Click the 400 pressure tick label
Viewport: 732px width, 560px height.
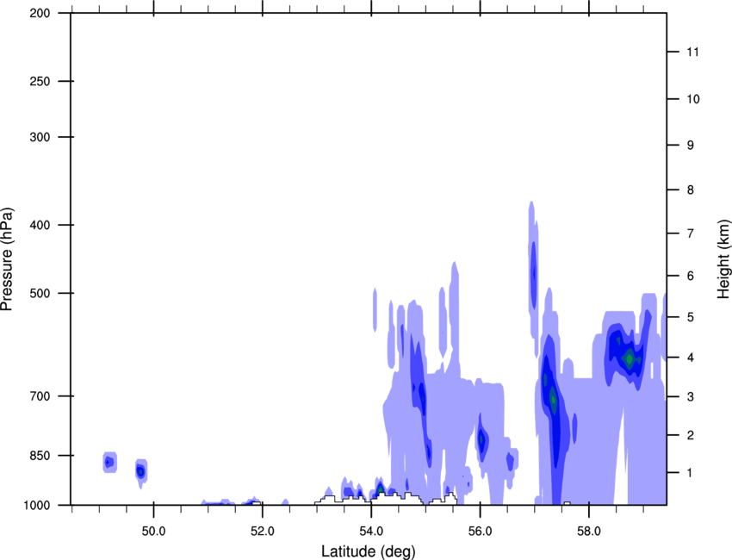coord(40,225)
